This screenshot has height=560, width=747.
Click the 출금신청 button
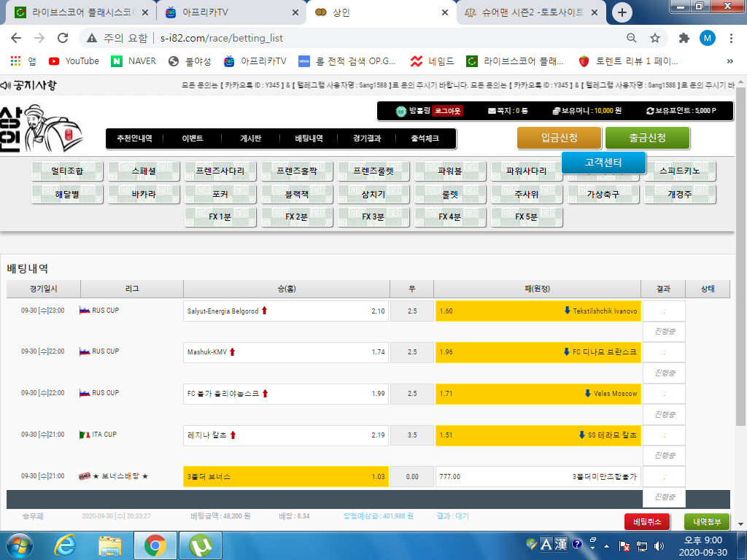[x=647, y=138]
